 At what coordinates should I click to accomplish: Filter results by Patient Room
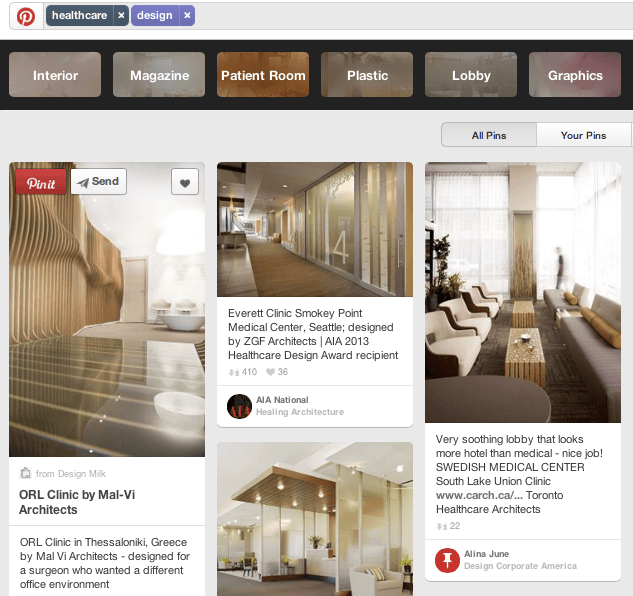pos(263,75)
